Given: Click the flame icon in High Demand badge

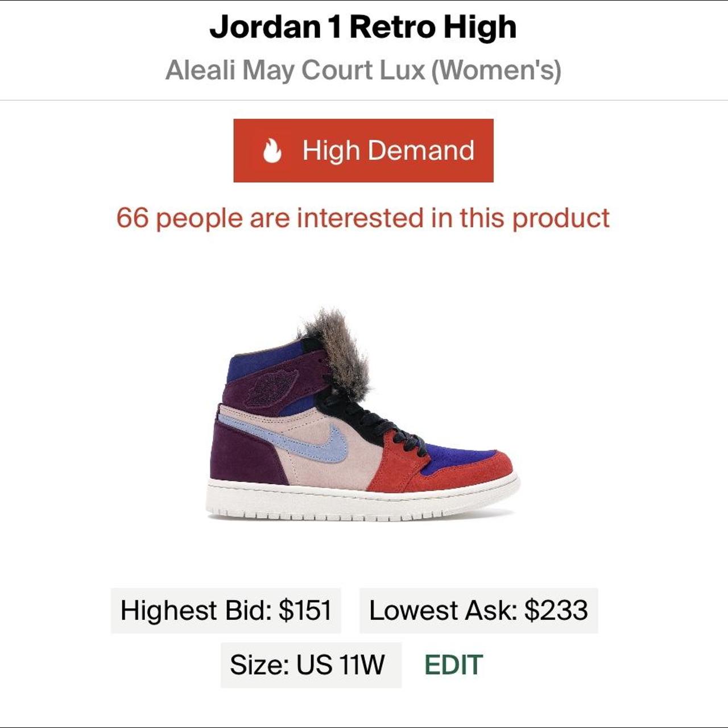Looking at the screenshot, I should click(272, 151).
